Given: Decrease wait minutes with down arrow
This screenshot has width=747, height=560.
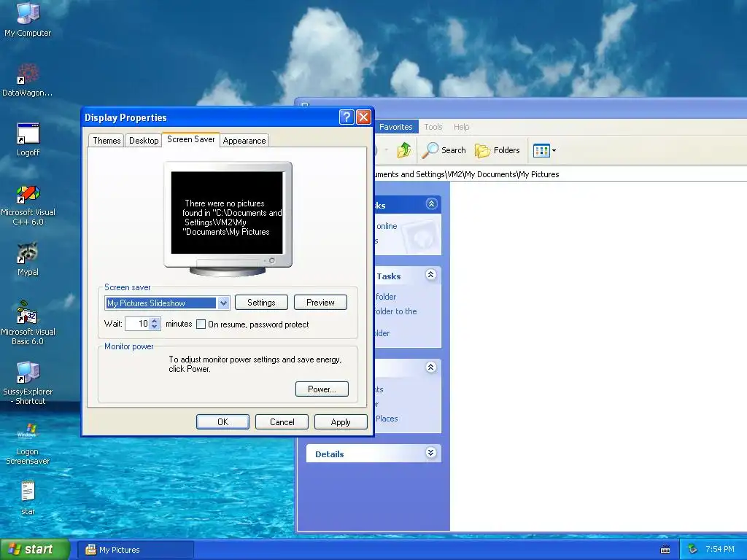Looking at the screenshot, I should [154, 327].
